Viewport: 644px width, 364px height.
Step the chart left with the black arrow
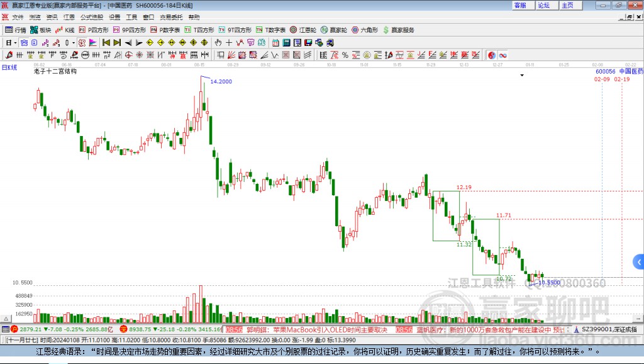click(128, 43)
